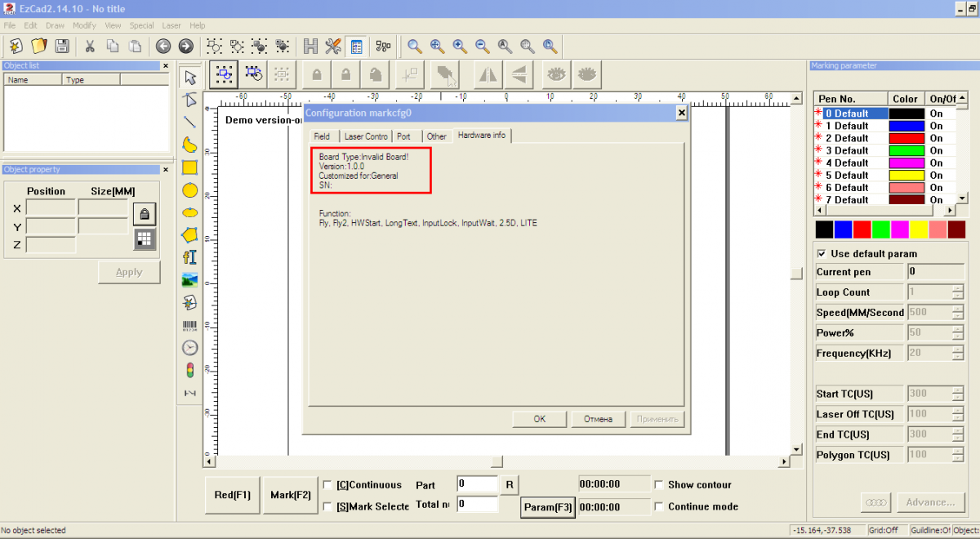Image resolution: width=980 pixels, height=539 pixels.
Task: Open the Laser menu
Action: (171, 25)
